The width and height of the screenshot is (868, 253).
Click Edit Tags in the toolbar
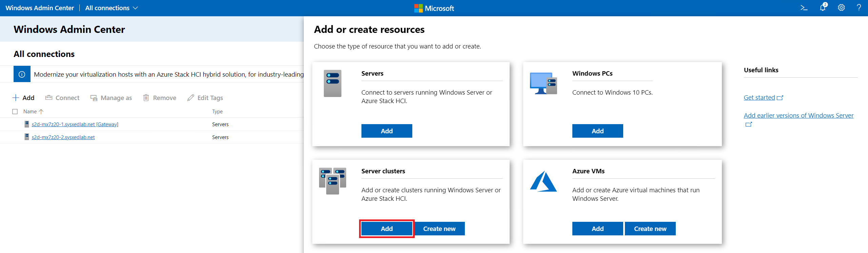(205, 98)
